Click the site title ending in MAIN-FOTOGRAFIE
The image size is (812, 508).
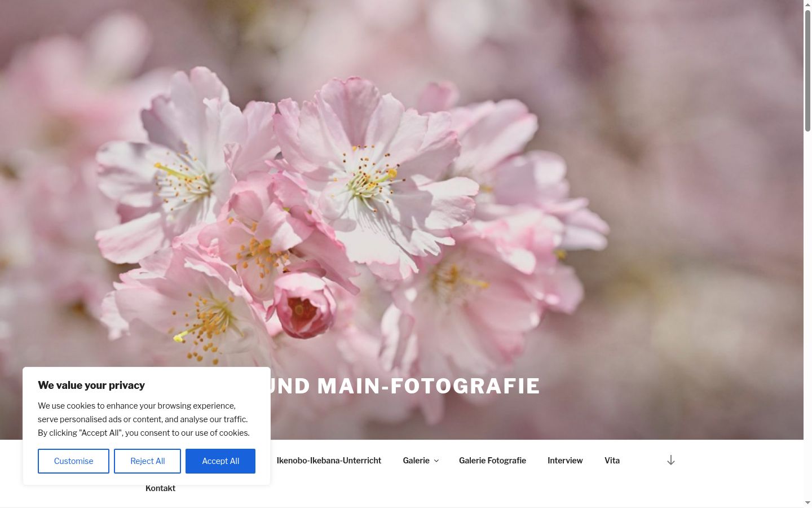click(x=405, y=386)
